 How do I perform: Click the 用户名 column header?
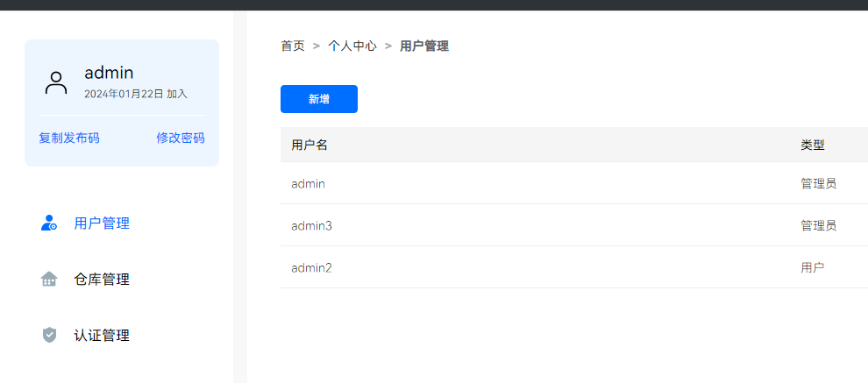pyautogui.click(x=309, y=145)
